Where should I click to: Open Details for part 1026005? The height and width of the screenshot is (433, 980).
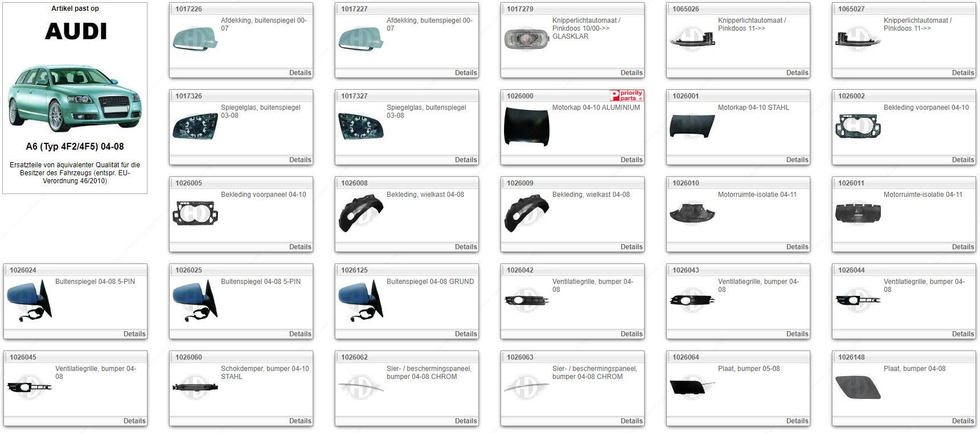click(x=300, y=247)
